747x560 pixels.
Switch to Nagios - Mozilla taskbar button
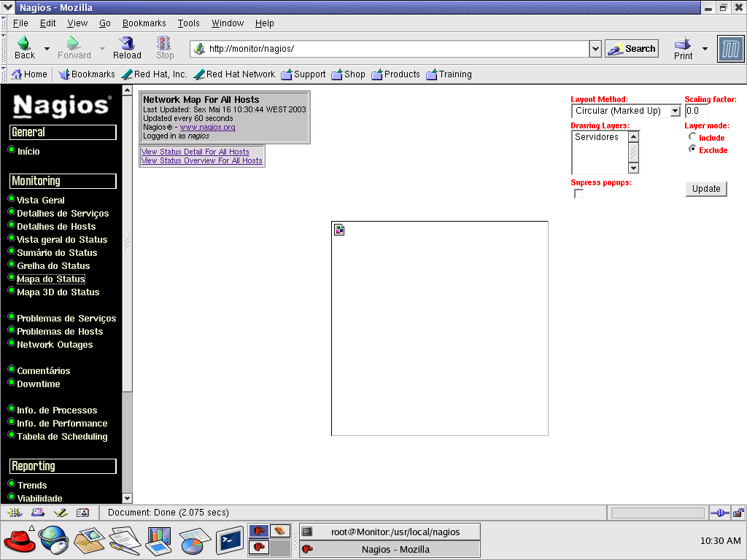(390, 549)
